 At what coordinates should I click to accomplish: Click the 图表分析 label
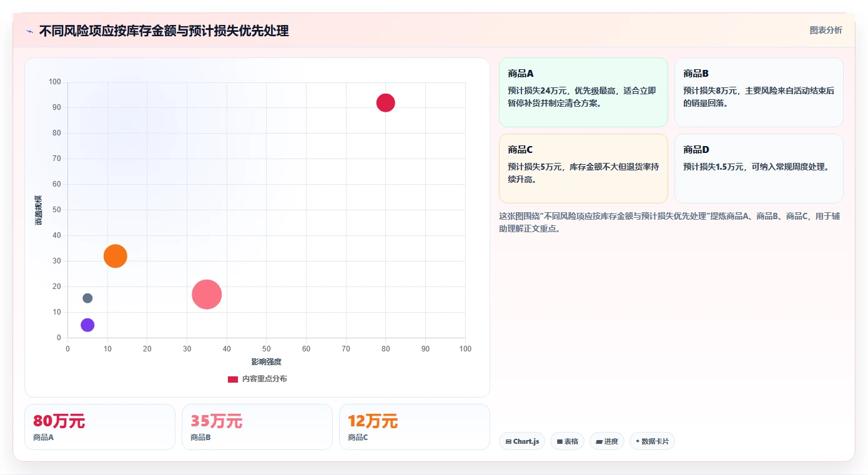[x=826, y=30]
